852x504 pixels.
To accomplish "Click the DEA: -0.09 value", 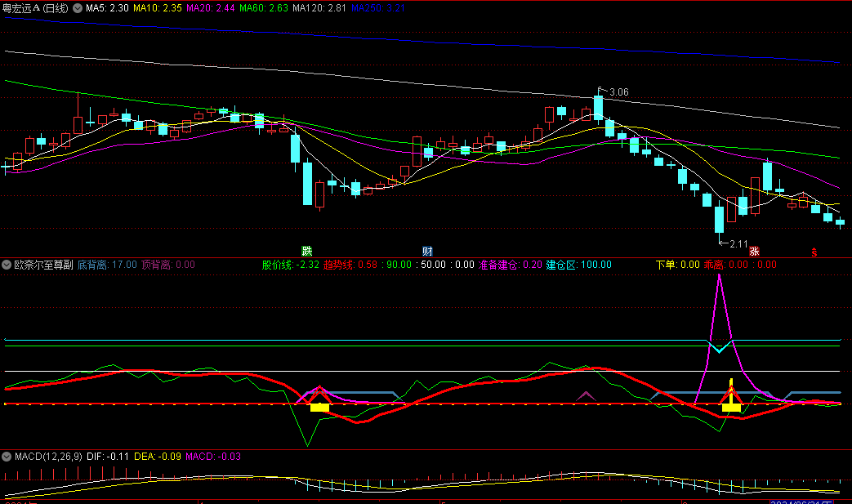I will point(158,457).
